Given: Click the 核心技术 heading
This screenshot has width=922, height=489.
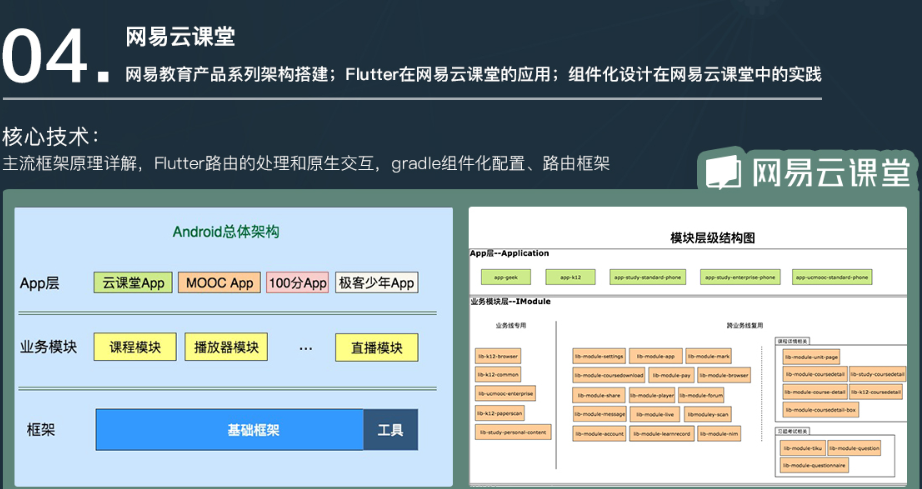Looking at the screenshot, I should click(x=51, y=137).
